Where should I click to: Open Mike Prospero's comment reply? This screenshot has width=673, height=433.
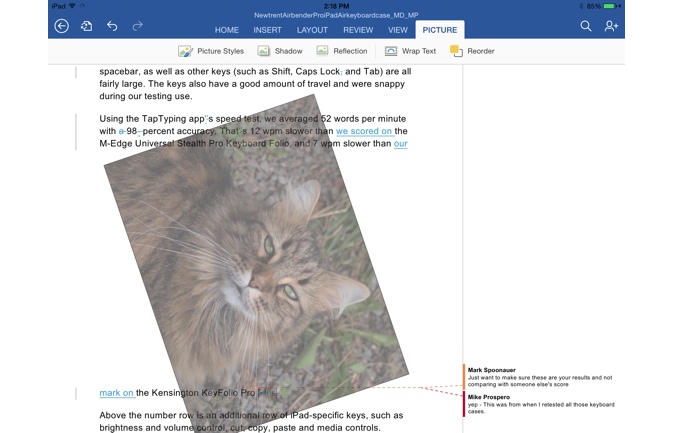click(540, 404)
